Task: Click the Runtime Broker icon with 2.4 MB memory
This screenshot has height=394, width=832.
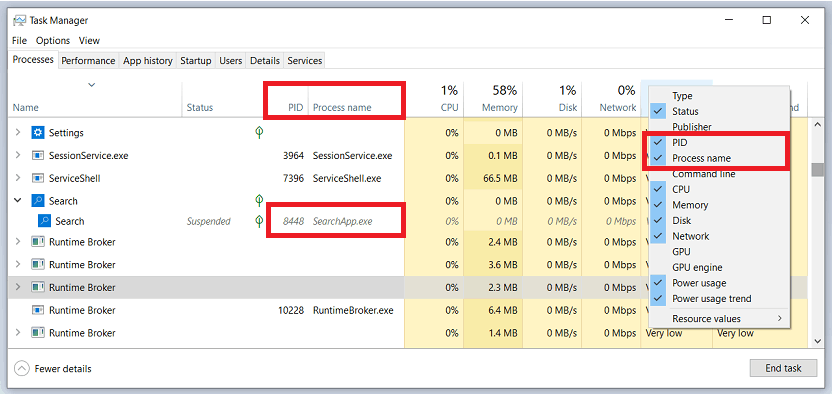Action: click(x=38, y=242)
